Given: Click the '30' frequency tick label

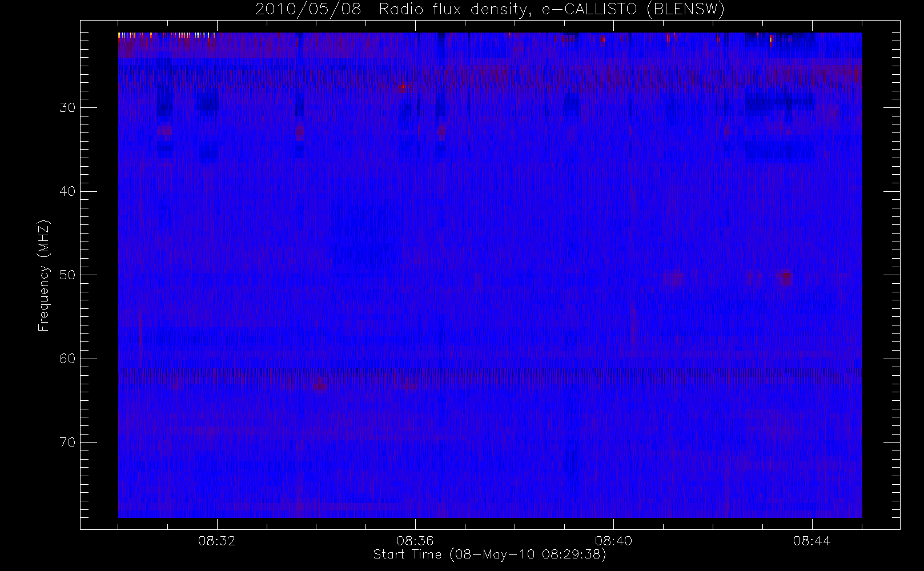Looking at the screenshot, I should coord(67,108).
